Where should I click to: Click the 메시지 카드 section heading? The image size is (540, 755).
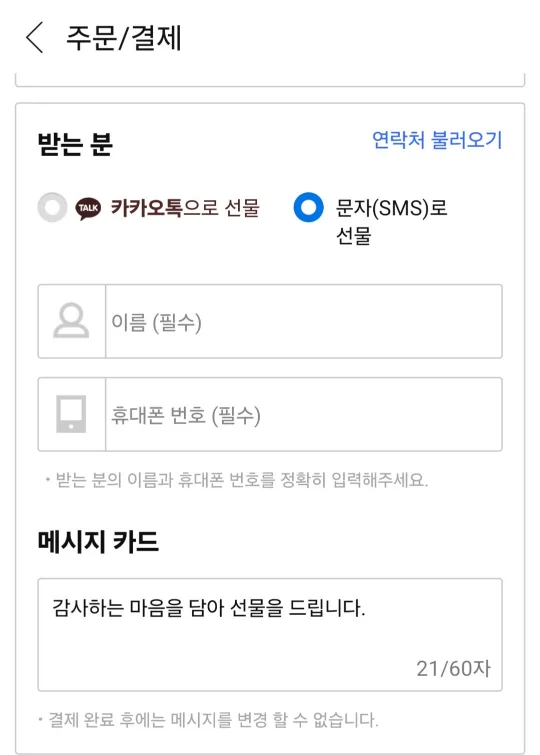(x=98, y=542)
